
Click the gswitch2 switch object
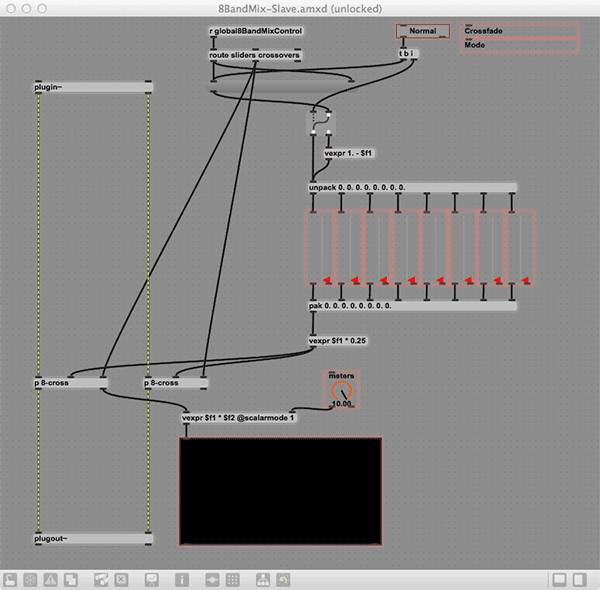321,122
